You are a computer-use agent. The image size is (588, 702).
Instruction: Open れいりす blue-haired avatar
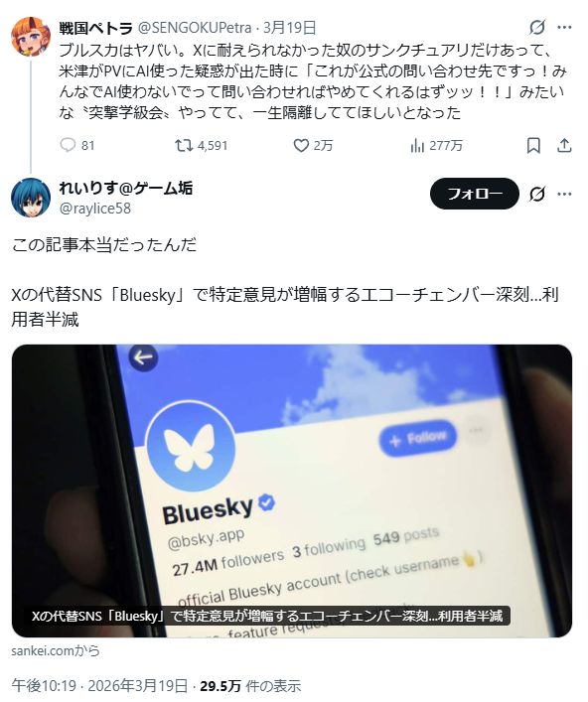(31, 198)
